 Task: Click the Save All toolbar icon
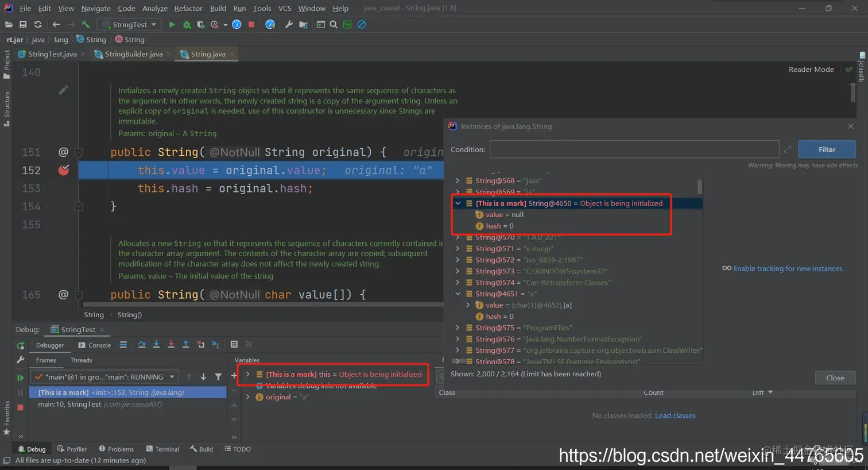[x=23, y=25]
